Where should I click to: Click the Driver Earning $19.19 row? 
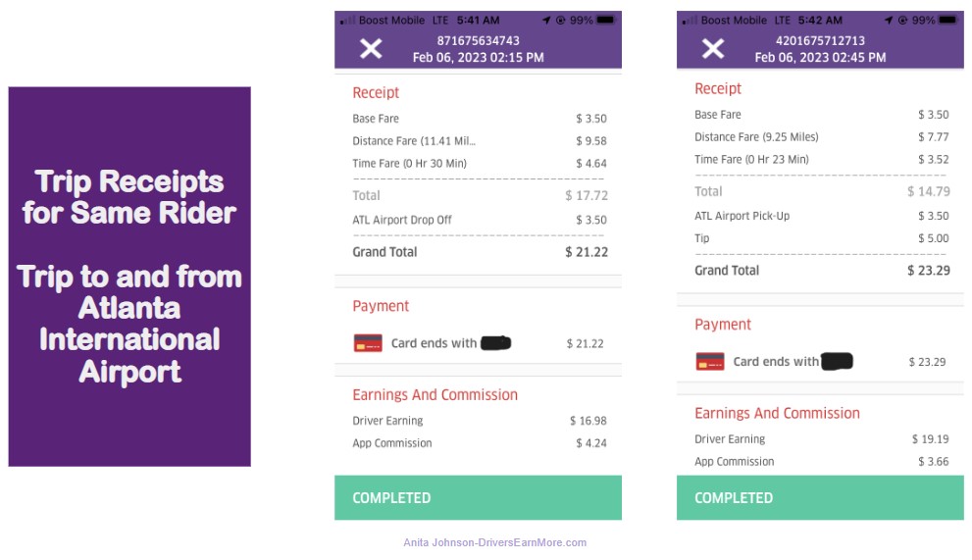pos(821,439)
